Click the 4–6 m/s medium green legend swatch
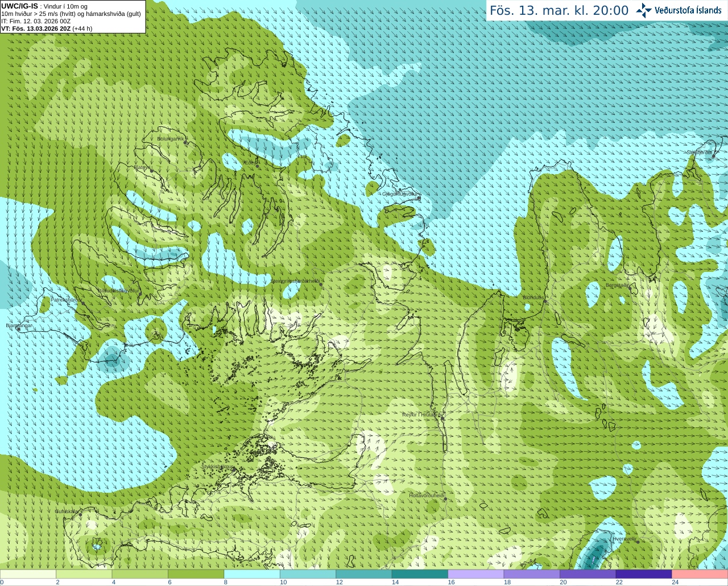 click(x=140, y=574)
